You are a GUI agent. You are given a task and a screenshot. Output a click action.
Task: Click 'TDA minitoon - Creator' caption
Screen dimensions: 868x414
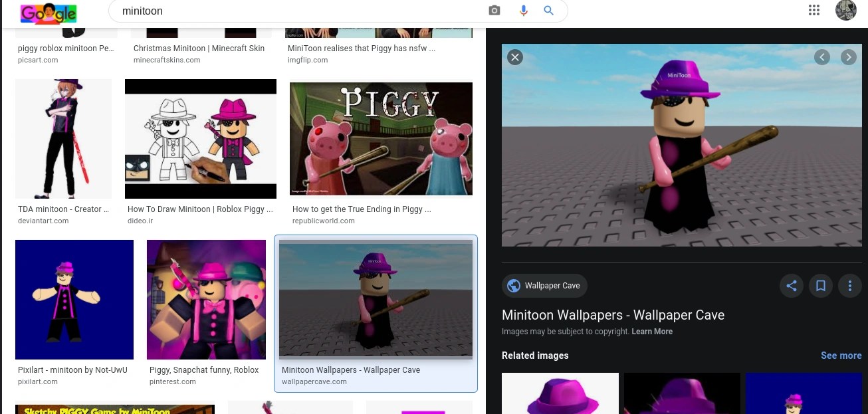coord(64,209)
